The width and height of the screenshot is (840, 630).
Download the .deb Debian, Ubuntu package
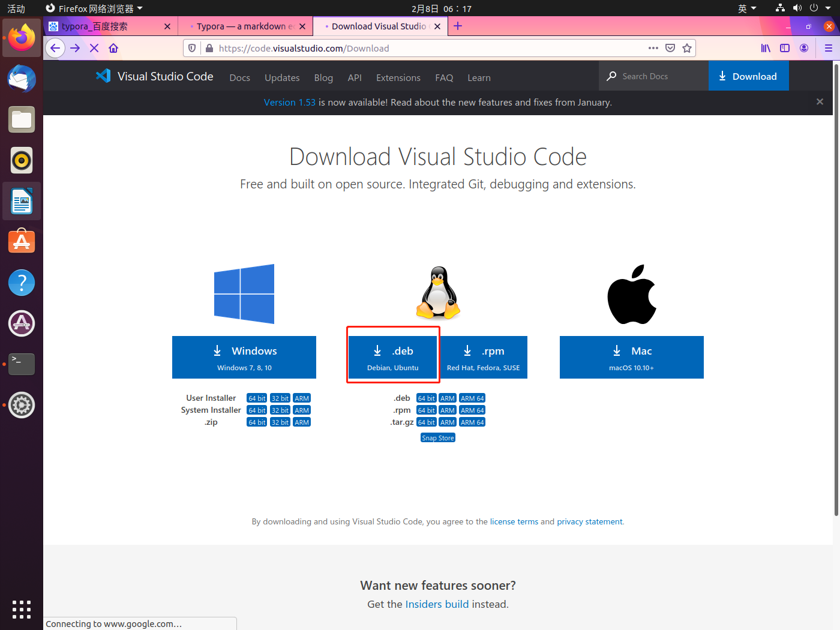tap(393, 357)
